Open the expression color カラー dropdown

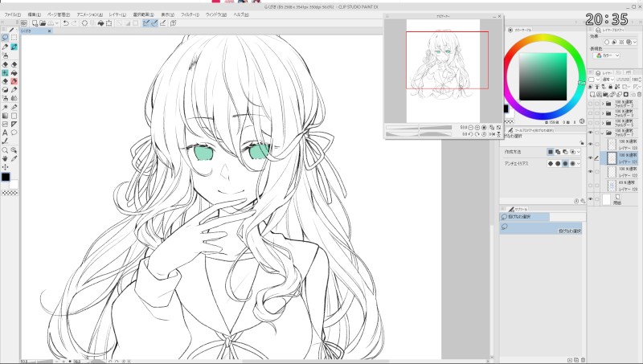coord(608,55)
